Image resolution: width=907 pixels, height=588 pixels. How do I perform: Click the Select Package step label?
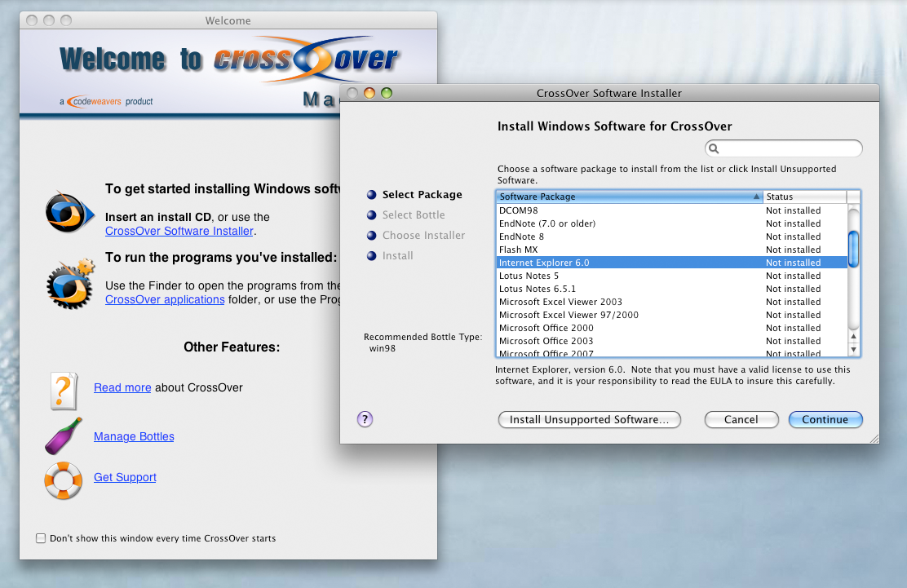pos(423,195)
